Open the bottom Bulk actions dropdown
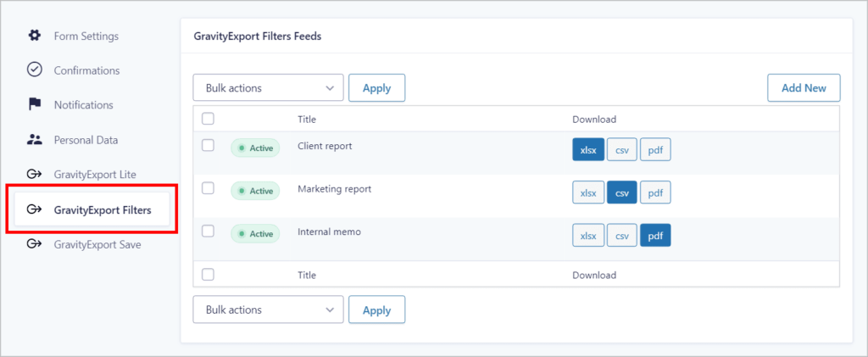This screenshot has width=868, height=357. coord(269,310)
